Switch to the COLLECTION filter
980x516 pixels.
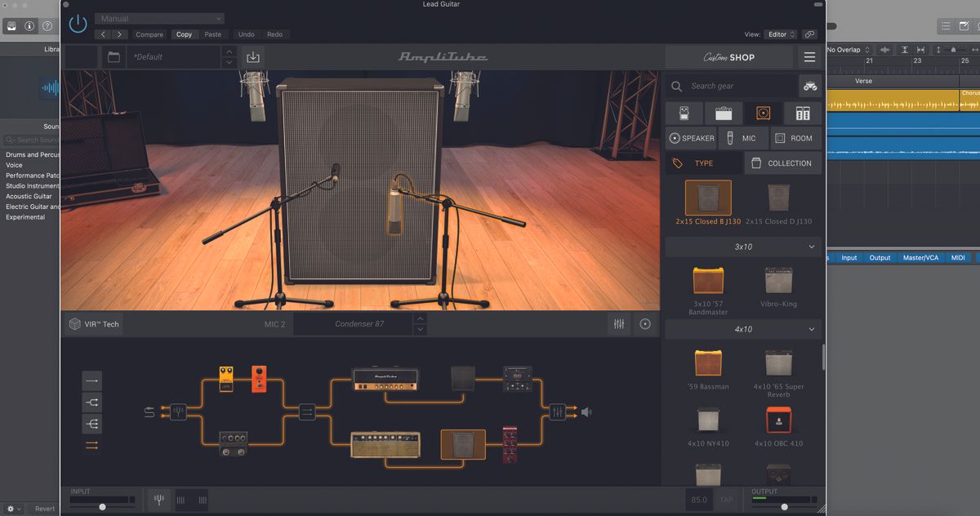coord(782,162)
